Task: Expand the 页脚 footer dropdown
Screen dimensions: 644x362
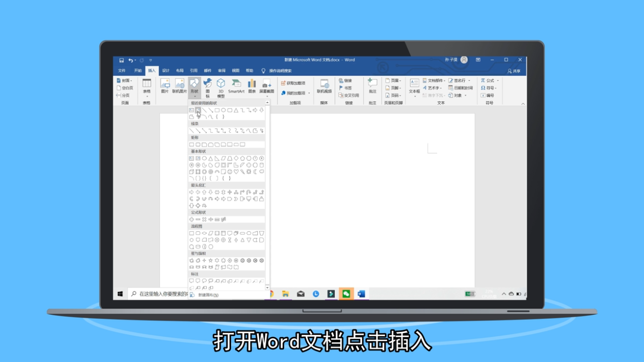Action: (394, 88)
